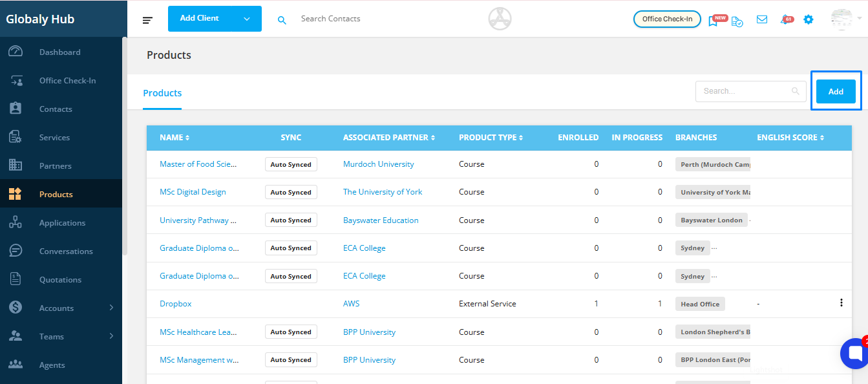Open University Pathway product link
This screenshot has height=384, width=868.
pyautogui.click(x=198, y=220)
